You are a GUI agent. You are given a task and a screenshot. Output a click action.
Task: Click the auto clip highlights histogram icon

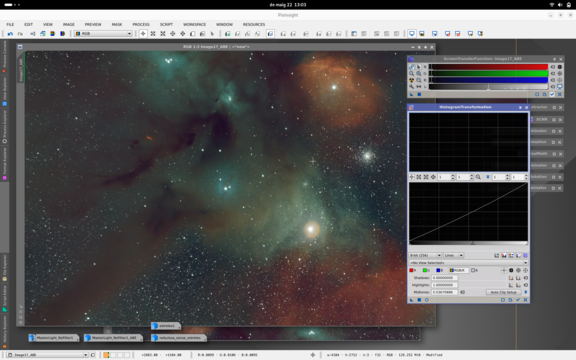tap(511, 285)
